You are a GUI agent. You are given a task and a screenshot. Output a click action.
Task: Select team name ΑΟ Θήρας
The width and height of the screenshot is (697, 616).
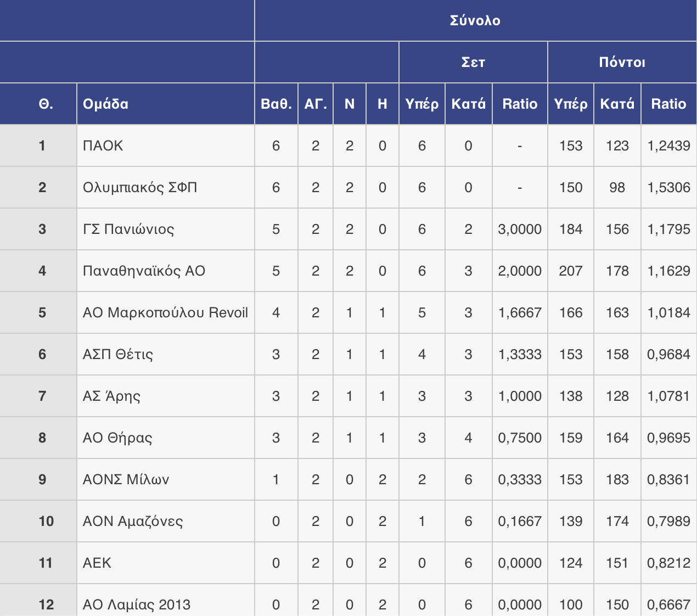[x=117, y=438]
